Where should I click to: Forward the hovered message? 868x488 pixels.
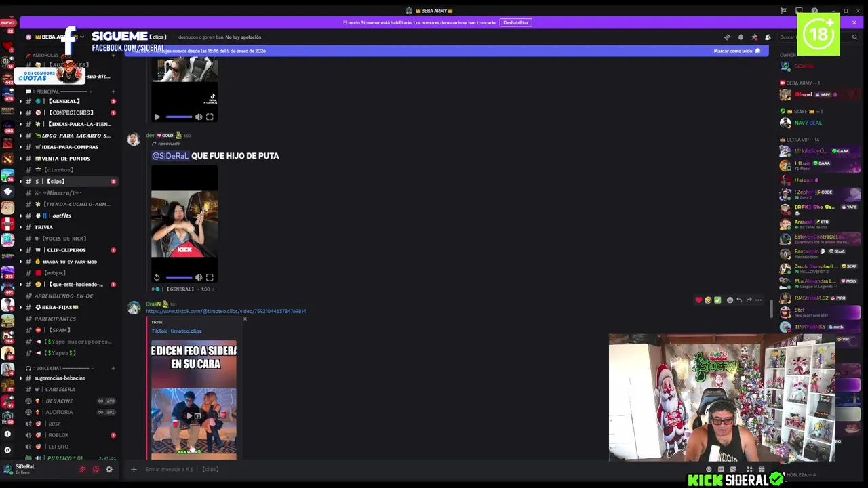point(749,300)
